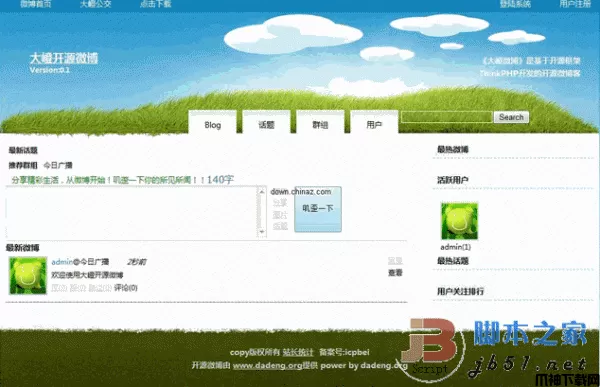Viewport: 600px width, 387px height.
Task: Click the Search button
Action: click(511, 117)
